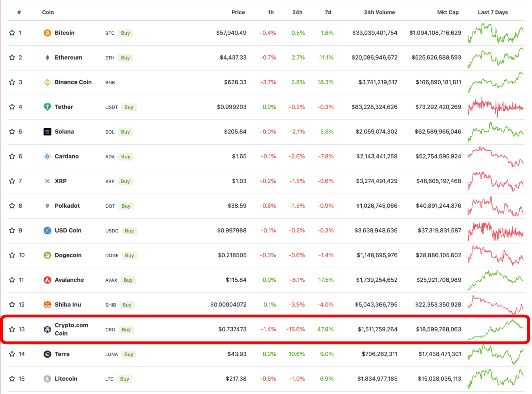The width and height of the screenshot is (532, 394).
Task: Click the Terra logo icon
Action: click(x=47, y=354)
